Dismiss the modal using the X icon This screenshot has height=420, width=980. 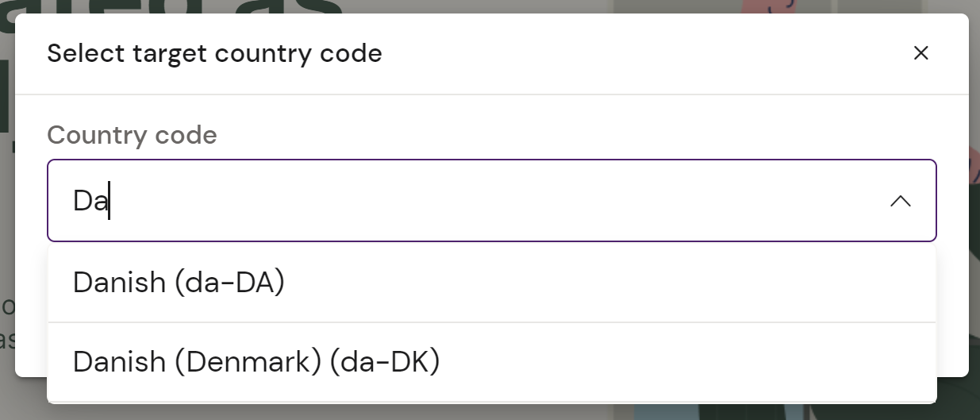click(920, 53)
